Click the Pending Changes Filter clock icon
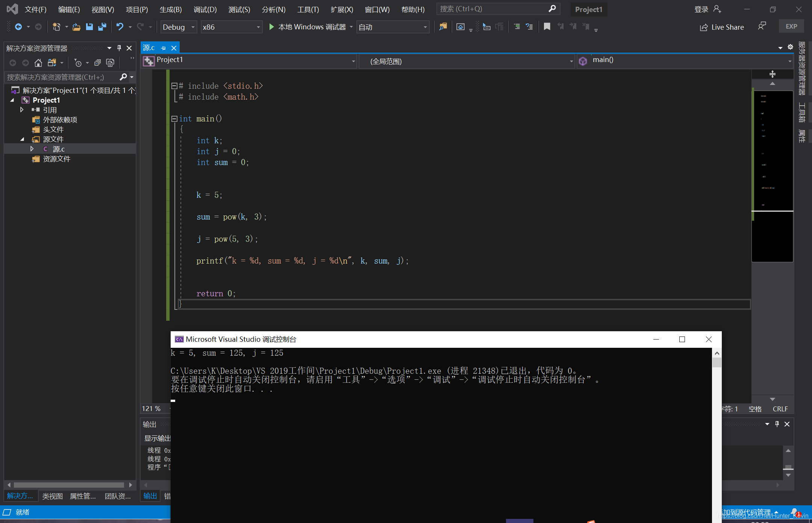 point(78,63)
